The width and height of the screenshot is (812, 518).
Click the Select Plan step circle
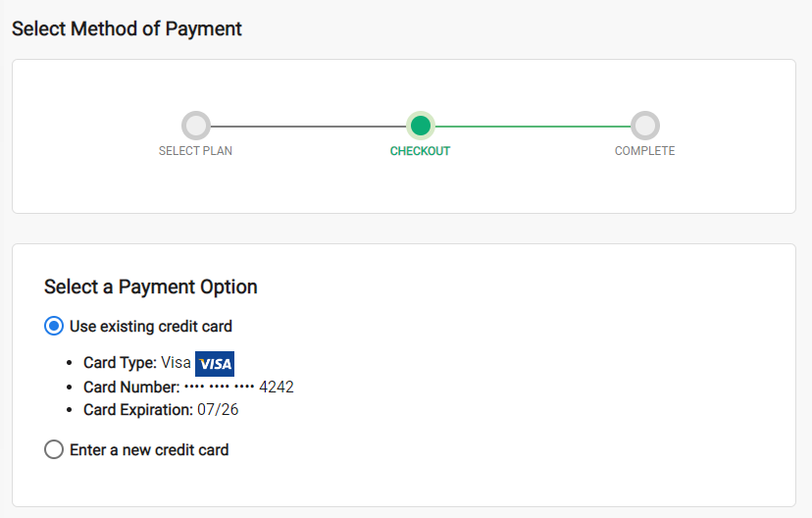[196, 126]
